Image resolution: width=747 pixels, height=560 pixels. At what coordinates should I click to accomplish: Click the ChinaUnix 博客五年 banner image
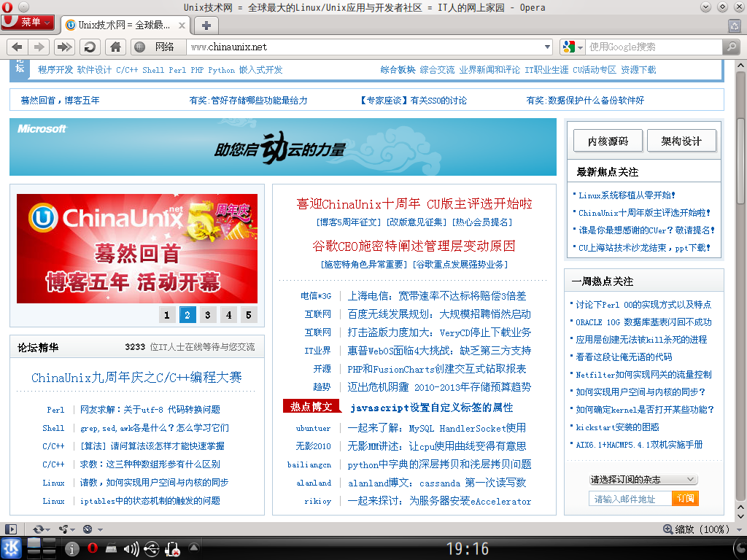[137, 249]
